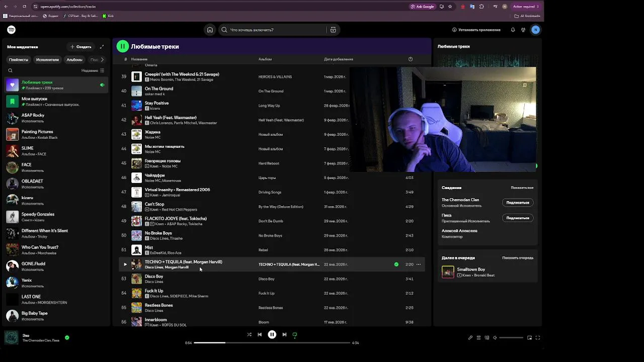Follow The Chemodan Clan

[518, 203]
